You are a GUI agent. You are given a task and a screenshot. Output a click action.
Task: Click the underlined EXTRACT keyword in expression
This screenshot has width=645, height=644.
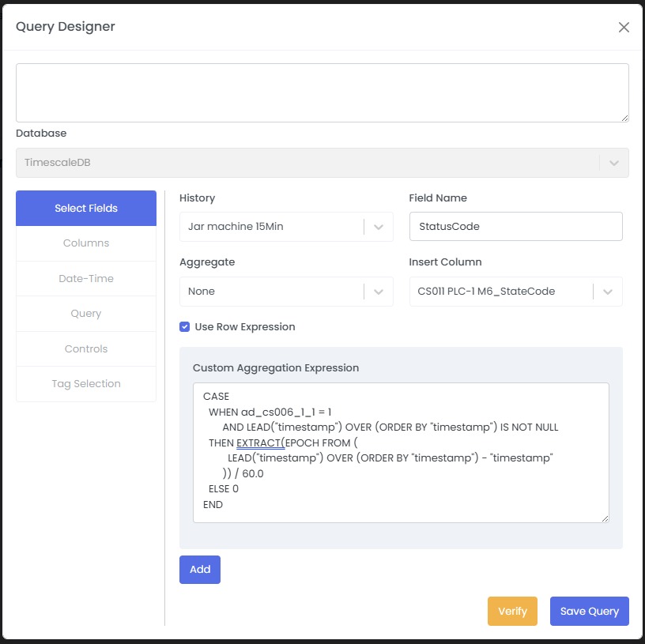(259, 443)
